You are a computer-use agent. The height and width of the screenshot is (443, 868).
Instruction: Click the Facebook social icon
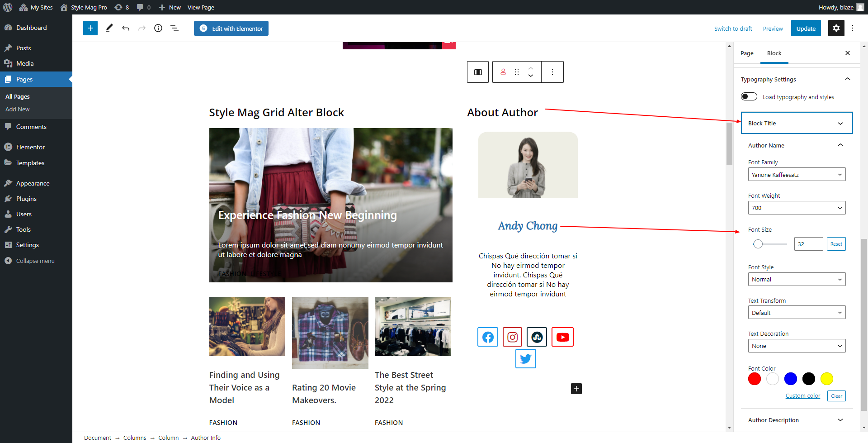point(488,337)
